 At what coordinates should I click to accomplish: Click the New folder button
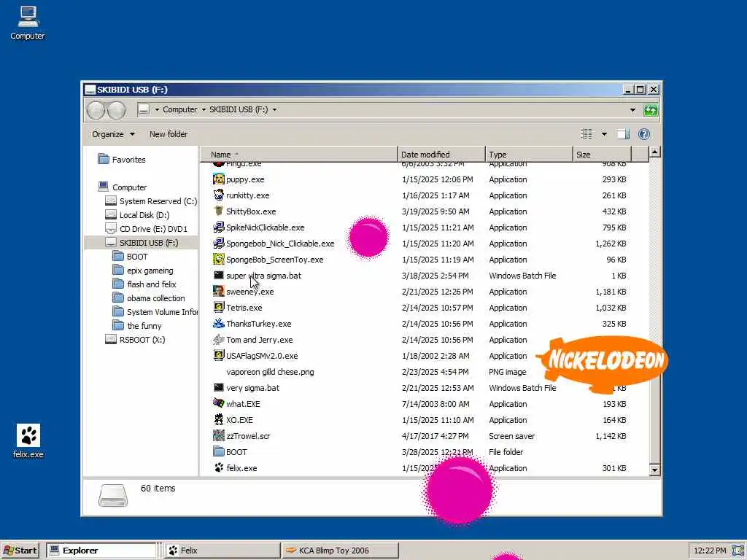pos(169,134)
